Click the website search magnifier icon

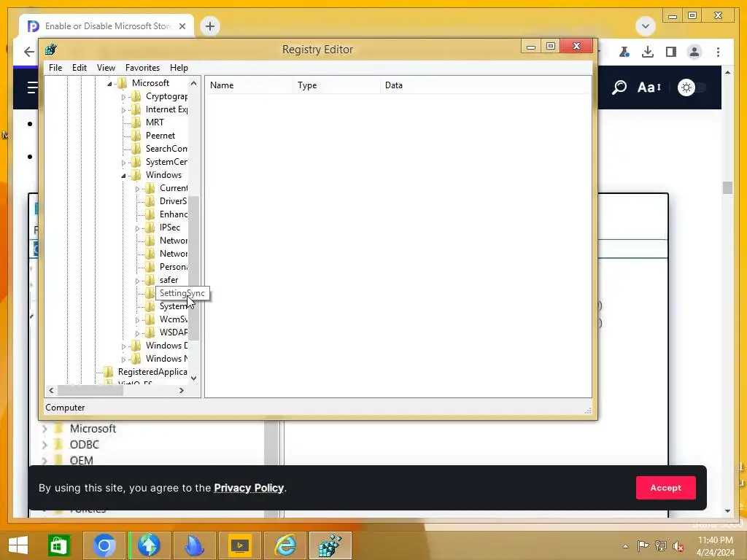pos(619,87)
